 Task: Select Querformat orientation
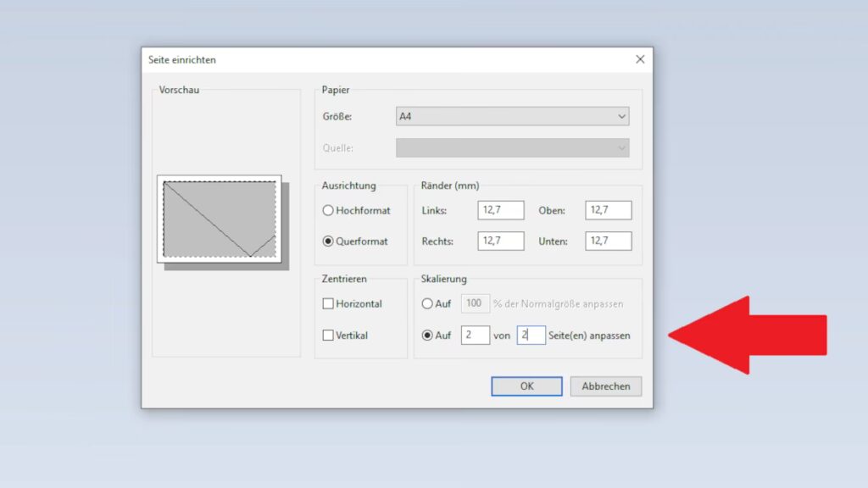(x=328, y=241)
